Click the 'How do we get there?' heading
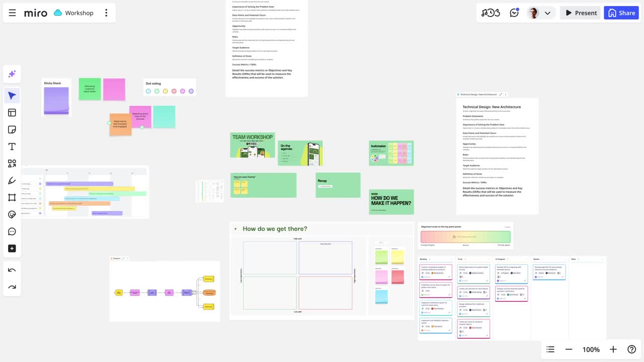The width and height of the screenshot is (644, 362). (x=275, y=229)
